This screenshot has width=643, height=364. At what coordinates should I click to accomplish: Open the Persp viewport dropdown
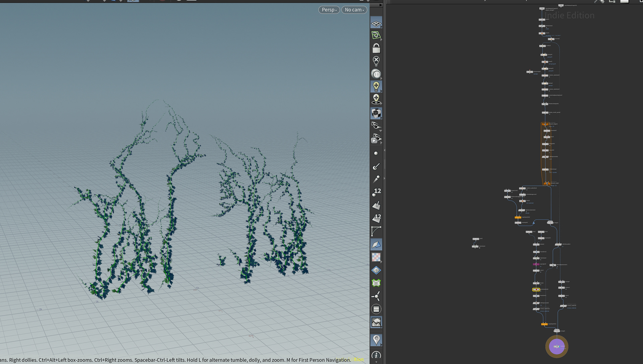[329, 10]
